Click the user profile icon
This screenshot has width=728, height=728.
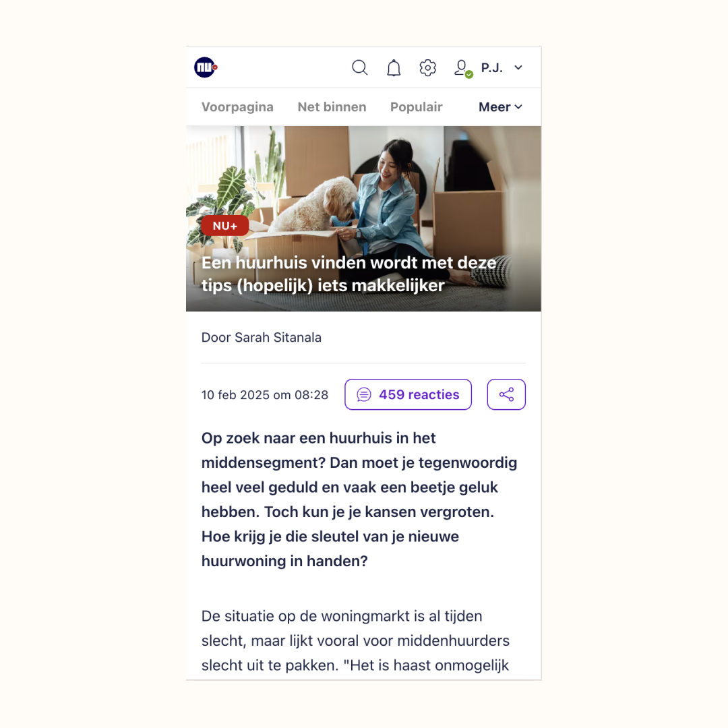[x=462, y=68]
